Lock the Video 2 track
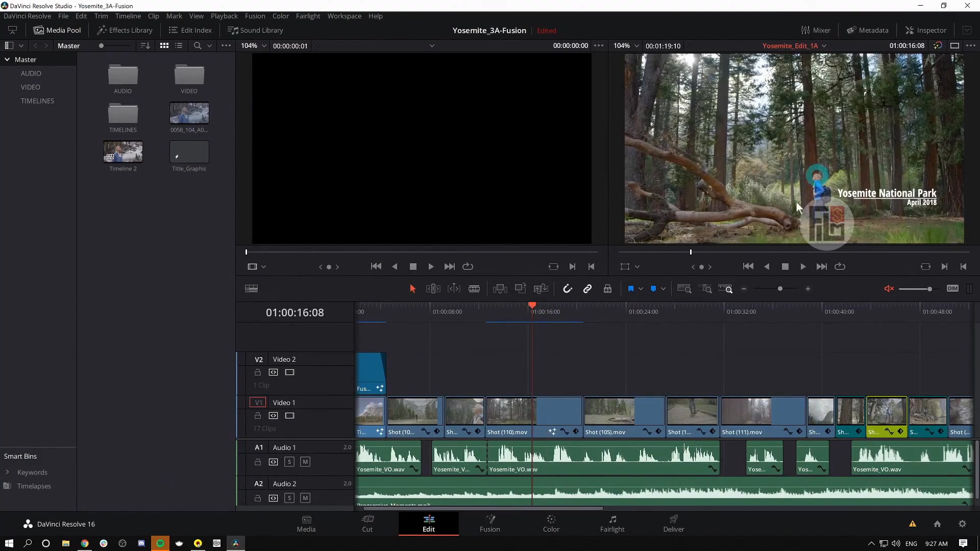This screenshot has width=980, height=551. (x=258, y=372)
